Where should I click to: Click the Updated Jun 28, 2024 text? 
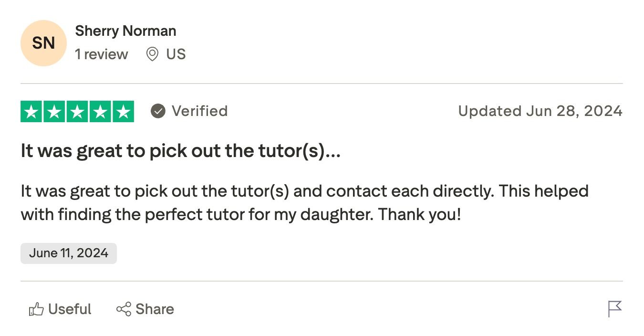(x=540, y=111)
